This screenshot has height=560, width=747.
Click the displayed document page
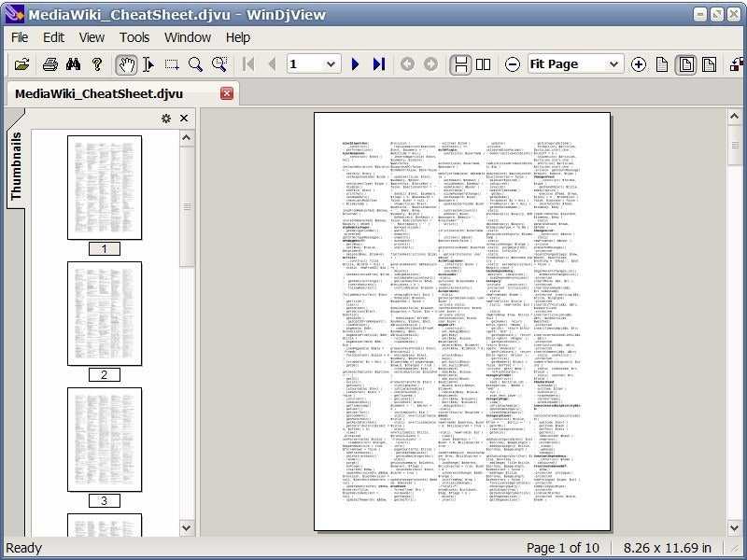click(x=462, y=321)
